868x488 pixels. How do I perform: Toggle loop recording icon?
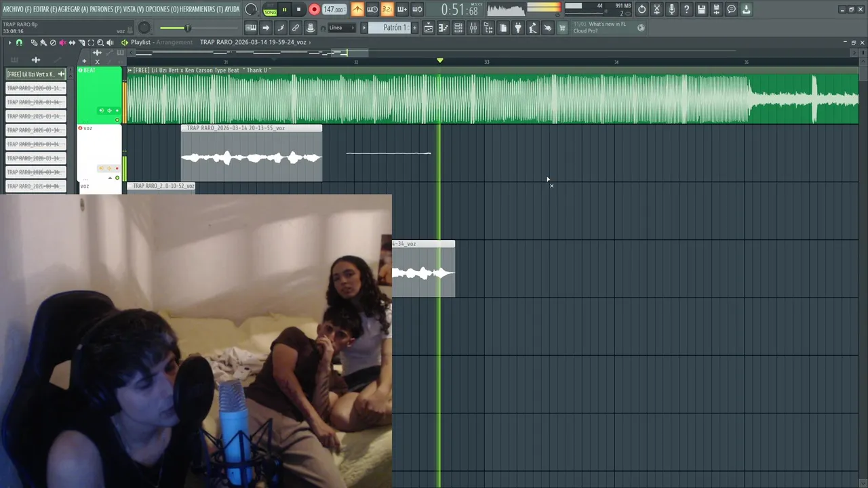pos(417,9)
